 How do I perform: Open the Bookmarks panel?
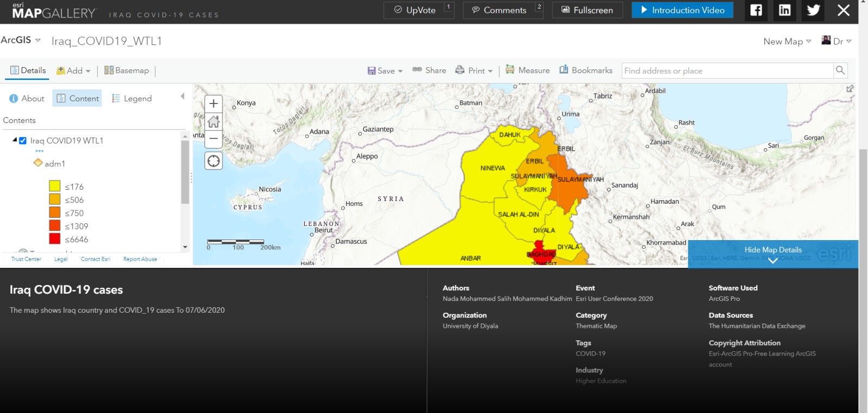pos(586,70)
